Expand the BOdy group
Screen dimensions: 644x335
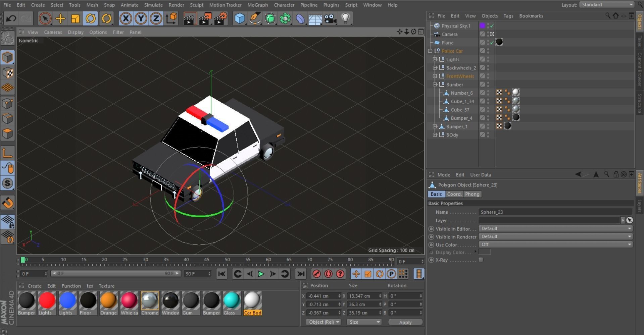[x=435, y=135]
